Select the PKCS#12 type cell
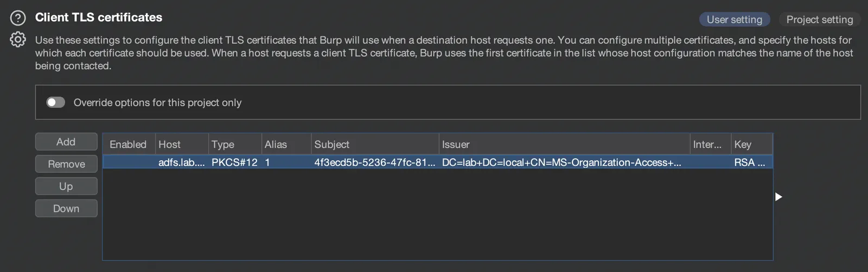Image resolution: width=868 pixels, height=272 pixels. click(235, 162)
